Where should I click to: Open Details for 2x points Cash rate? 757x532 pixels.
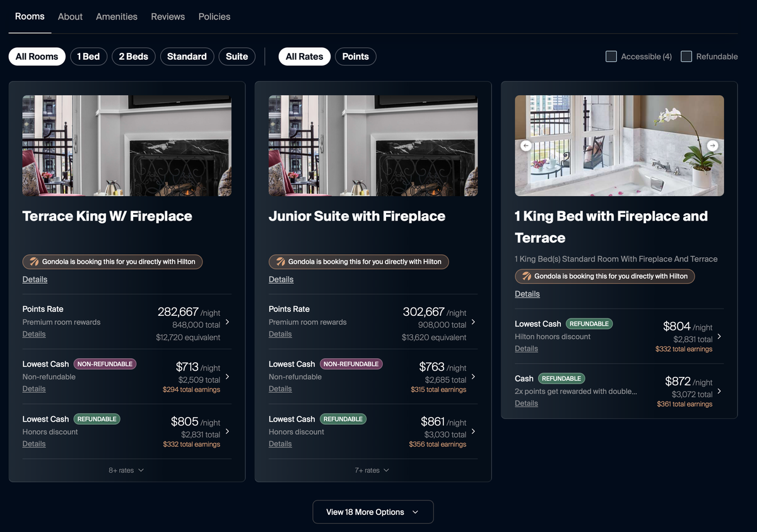[x=526, y=403]
